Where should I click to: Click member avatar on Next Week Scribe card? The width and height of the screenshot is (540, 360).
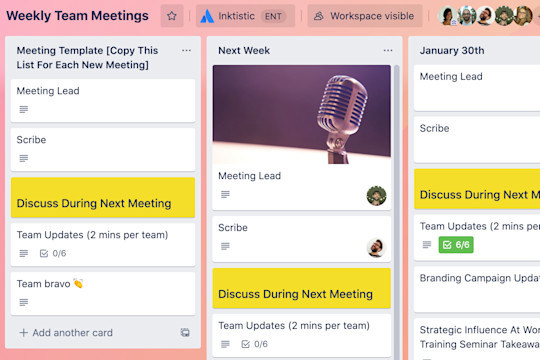[x=376, y=247]
